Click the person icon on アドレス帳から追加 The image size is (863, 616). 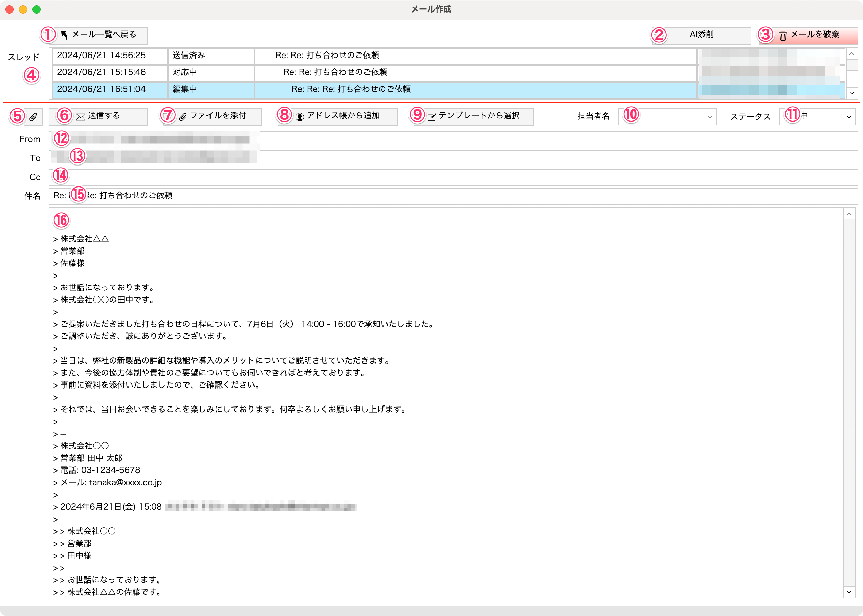coord(300,117)
